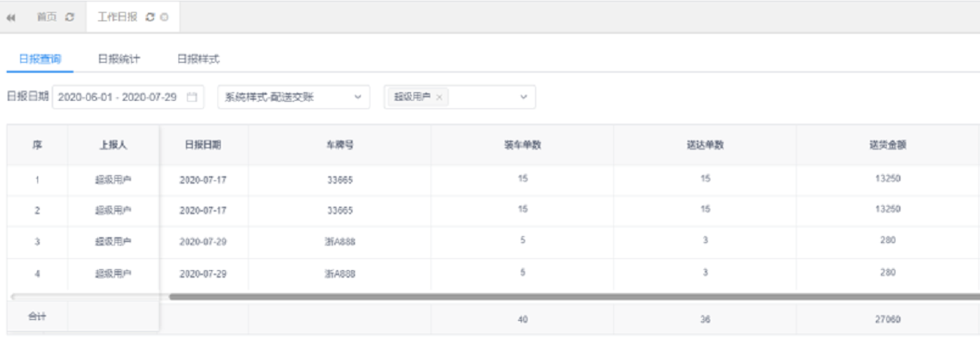Click the 序 column header
This screenshot has width=980, height=337.
(x=37, y=145)
